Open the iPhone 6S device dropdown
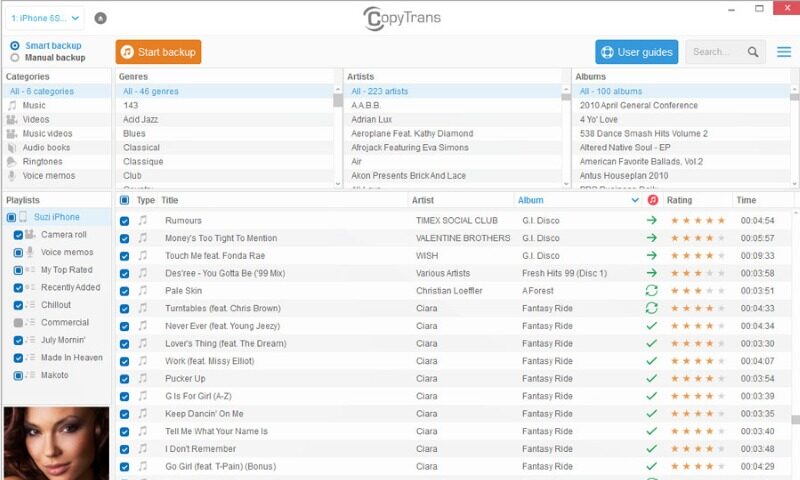Screen dimensions: 800x480 tap(45, 18)
